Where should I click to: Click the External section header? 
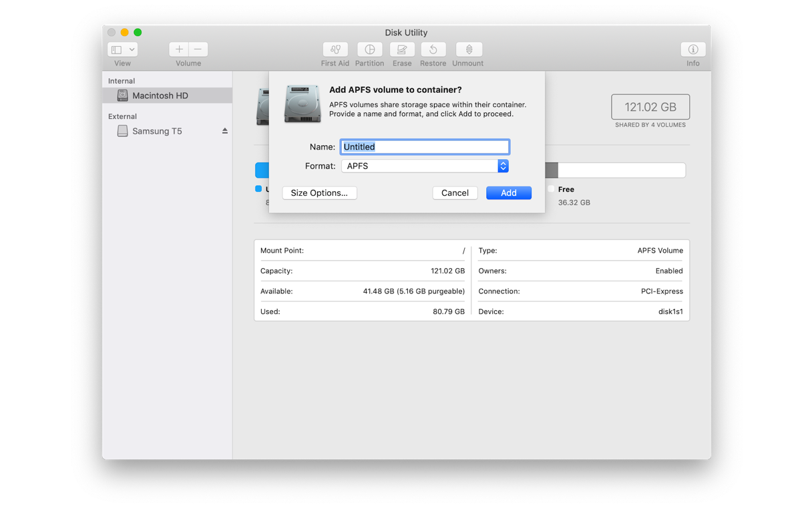click(123, 116)
